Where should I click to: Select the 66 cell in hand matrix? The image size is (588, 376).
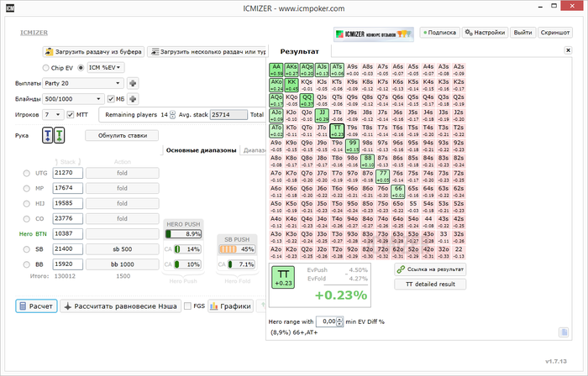[x=398, y=191]
